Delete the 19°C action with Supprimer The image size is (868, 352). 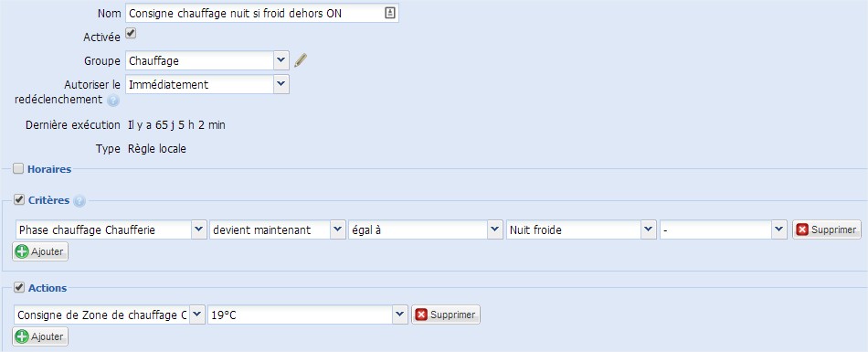click(446, 315)
